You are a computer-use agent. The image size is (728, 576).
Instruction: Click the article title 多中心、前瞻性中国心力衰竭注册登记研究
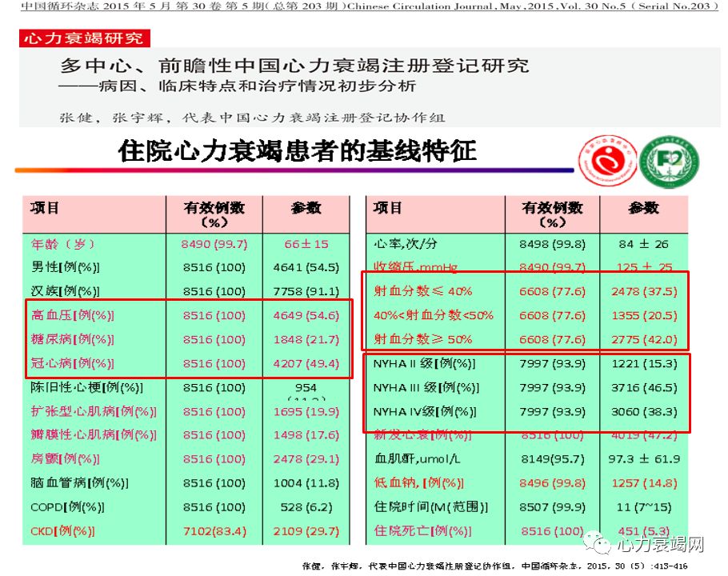coord(294,66)
